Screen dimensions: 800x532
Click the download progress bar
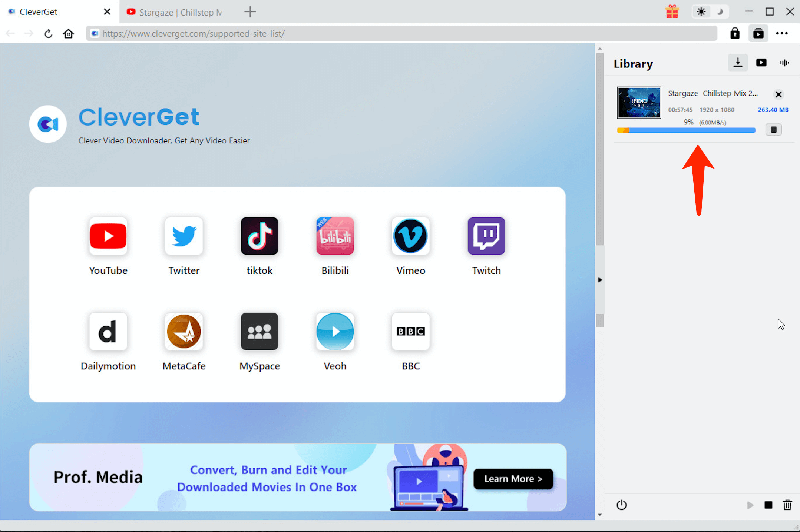(685, 130)
